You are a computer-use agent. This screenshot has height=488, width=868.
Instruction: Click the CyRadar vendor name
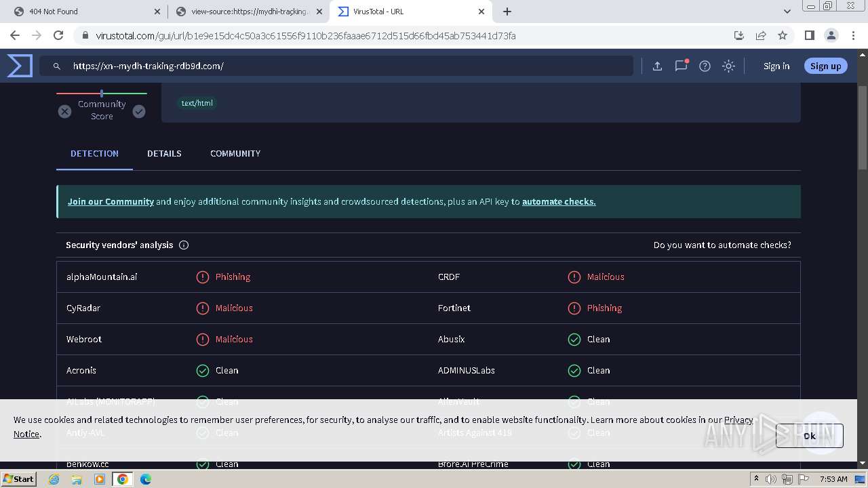(83, 308)
